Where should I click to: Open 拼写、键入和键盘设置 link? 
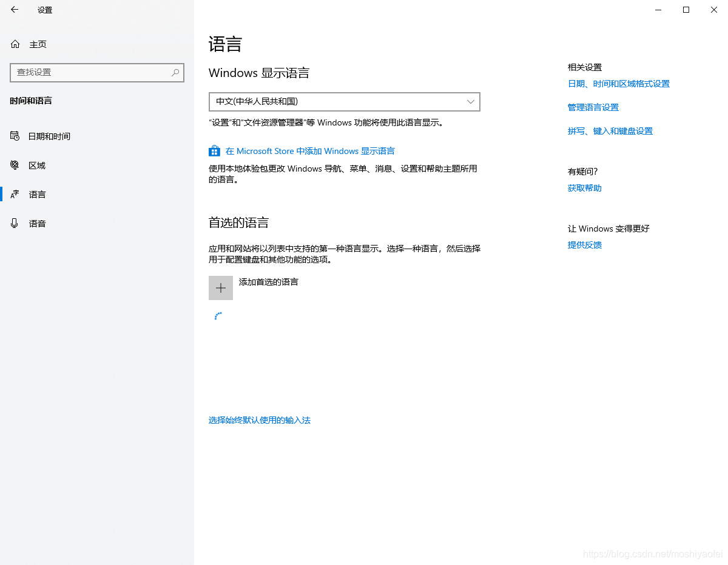point(610,131)
